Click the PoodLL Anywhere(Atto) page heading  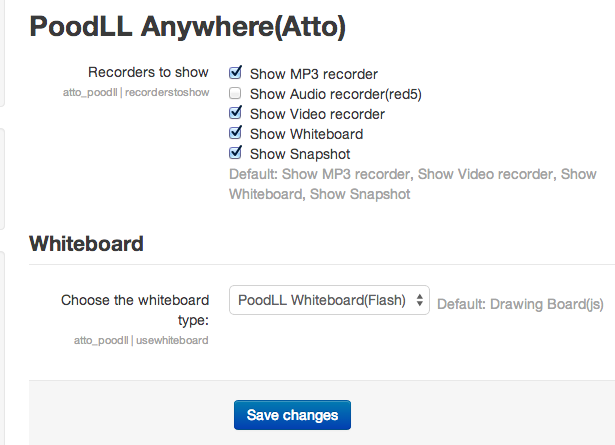click(x=187, y=27)
